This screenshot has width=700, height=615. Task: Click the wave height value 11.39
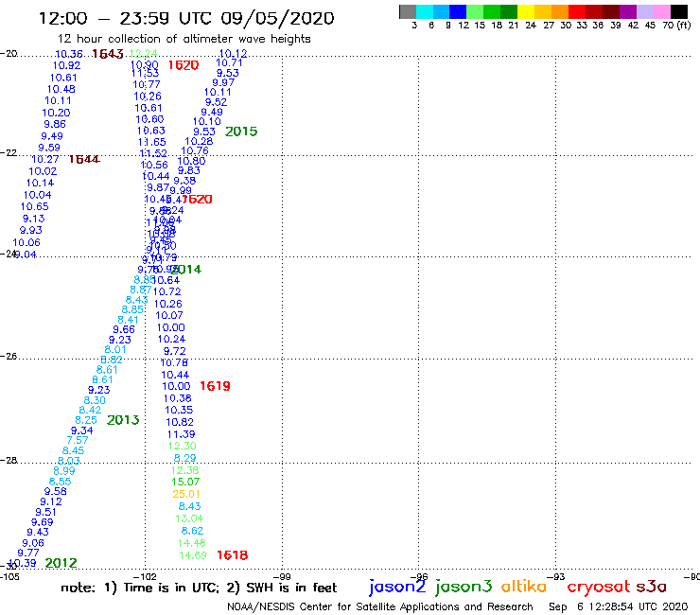coord(182,434)
